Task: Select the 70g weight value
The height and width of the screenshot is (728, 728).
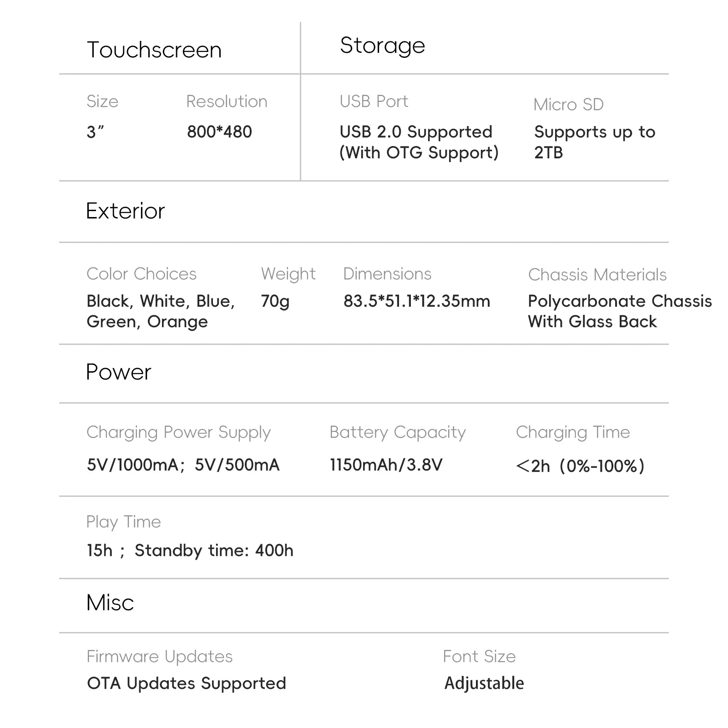Action: [275, 301]
